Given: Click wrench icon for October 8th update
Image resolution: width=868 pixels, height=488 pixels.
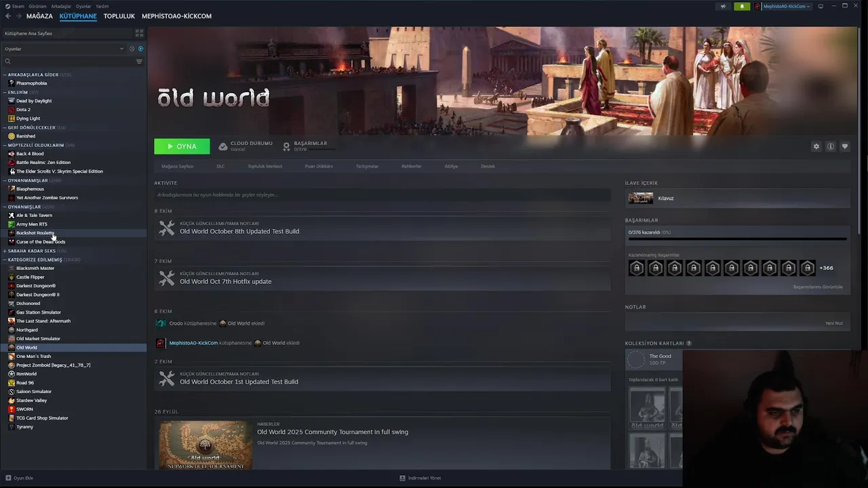Looking at the screenshot, I should point(166,228).
